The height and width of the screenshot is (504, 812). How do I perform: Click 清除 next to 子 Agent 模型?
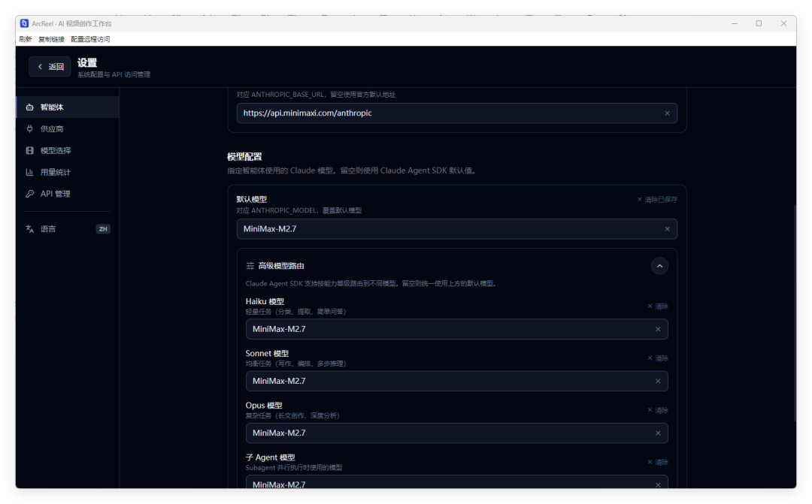pyautogui.click(x=658, y=462)
